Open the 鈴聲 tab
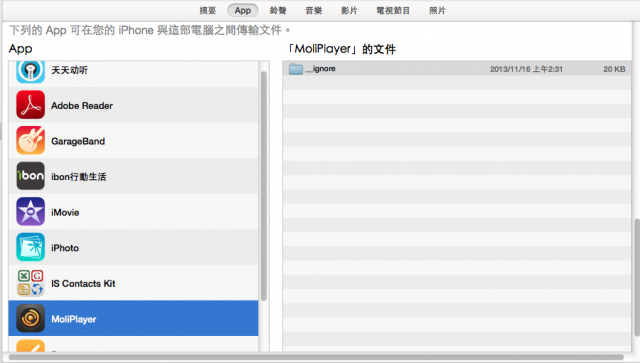This screenshot has width=640, height=363. [278, 11]
